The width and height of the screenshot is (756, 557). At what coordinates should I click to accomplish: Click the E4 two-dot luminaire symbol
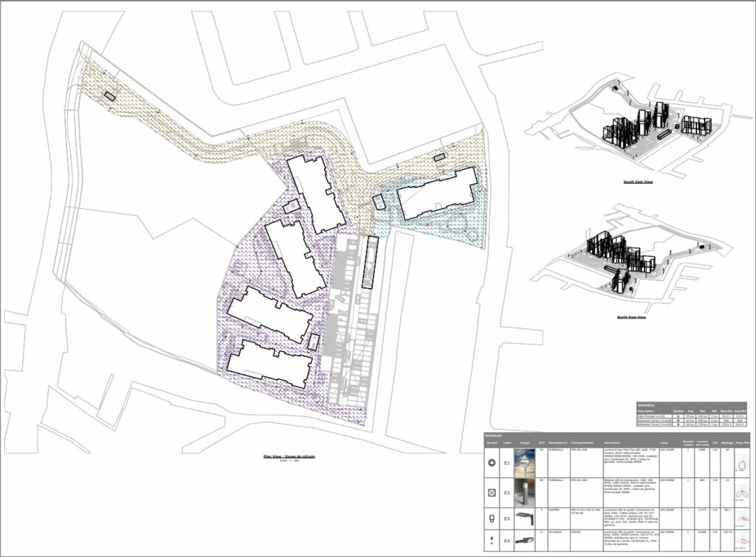pyautogui.click(x=492, y=542)
